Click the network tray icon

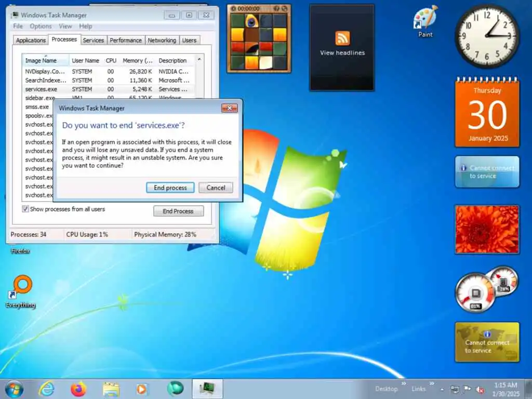pyautogui.click(x=454, y=389)
